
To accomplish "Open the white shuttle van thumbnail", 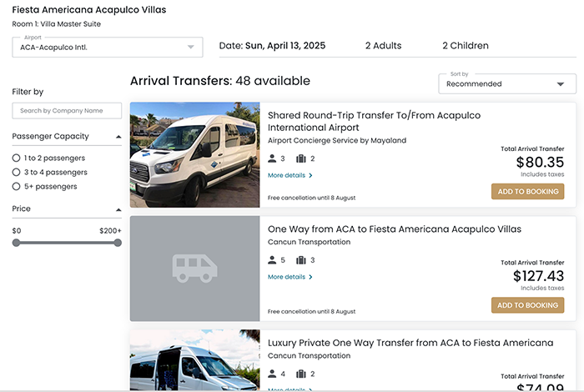I will pos(184,154).
